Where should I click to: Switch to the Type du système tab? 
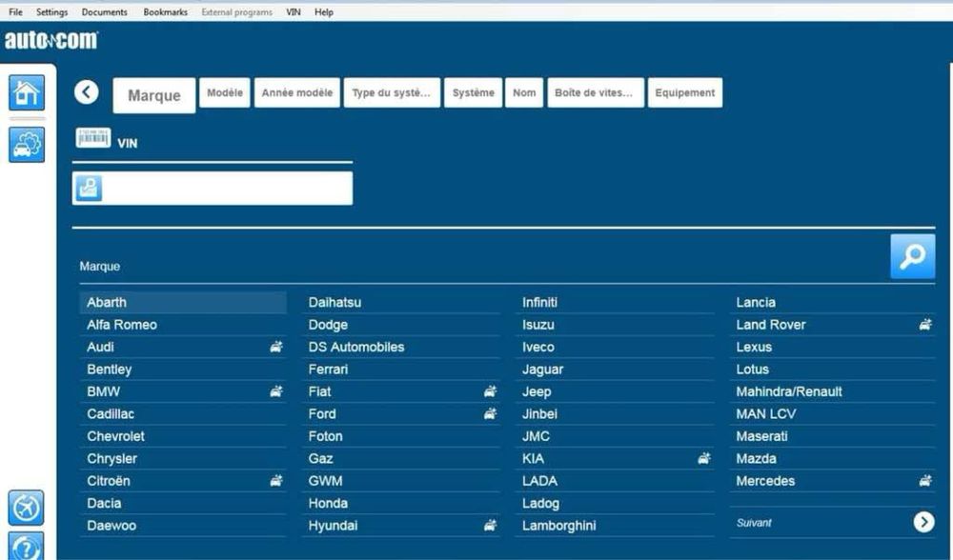point(392,92)
